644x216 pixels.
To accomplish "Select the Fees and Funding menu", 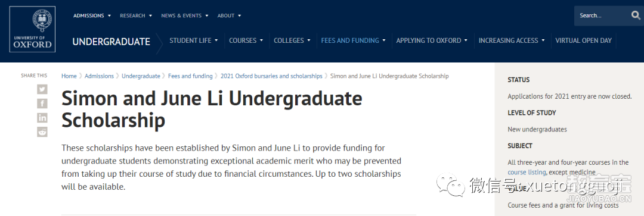I will click(x=353, y=40).
